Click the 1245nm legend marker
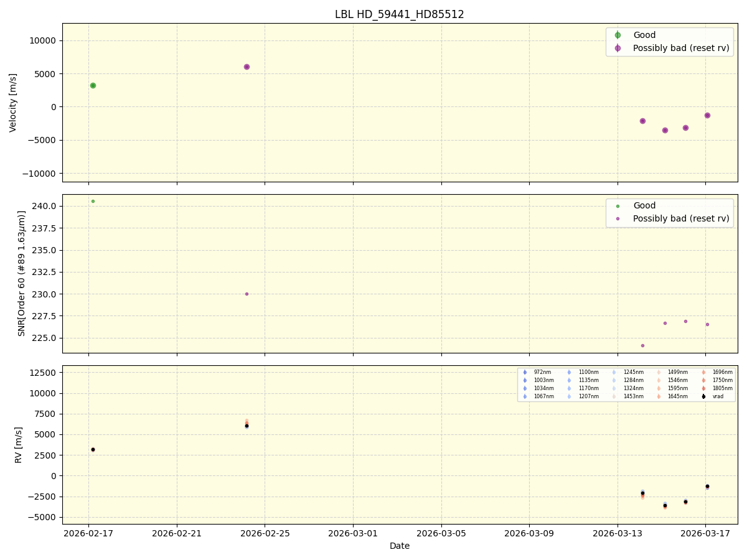Image resolution: width=747 pixels, height=560 pixels. point(613,372)
